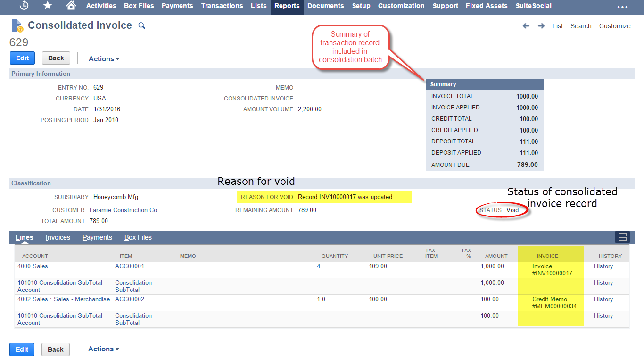Open the Activities menu
Screen dimensions: 644x357
[x=101, y=6]
